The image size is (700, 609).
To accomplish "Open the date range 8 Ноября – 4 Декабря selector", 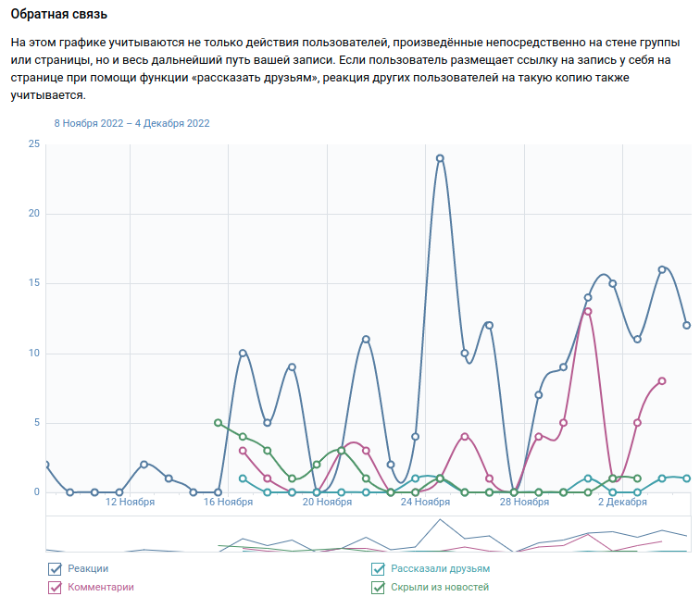I will pos(131,123).
